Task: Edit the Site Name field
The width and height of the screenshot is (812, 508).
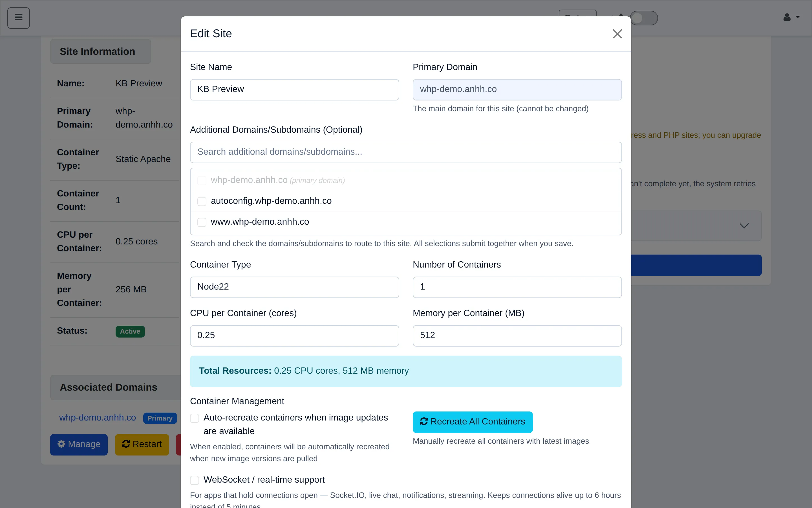Action: coord(294,89)
